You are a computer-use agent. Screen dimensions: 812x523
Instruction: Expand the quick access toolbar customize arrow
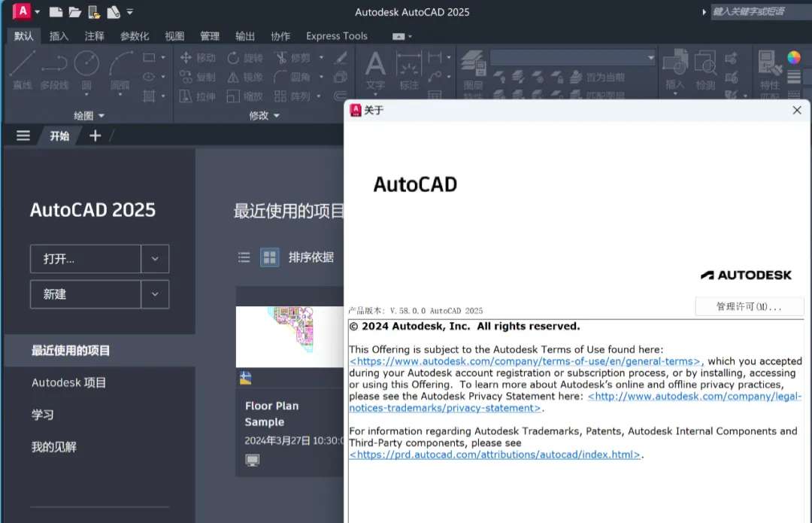click(x=130, y=11)
